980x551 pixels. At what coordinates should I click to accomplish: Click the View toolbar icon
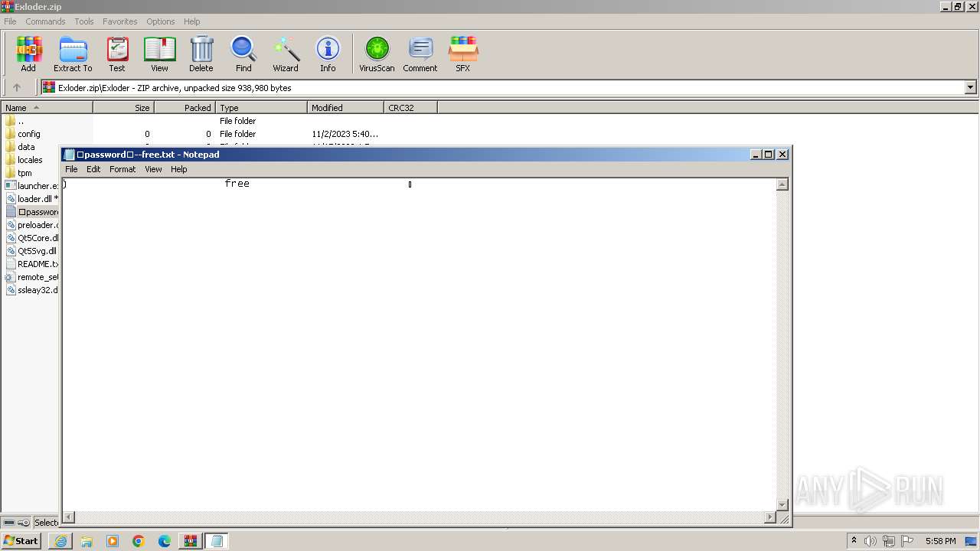click(159, 54)
